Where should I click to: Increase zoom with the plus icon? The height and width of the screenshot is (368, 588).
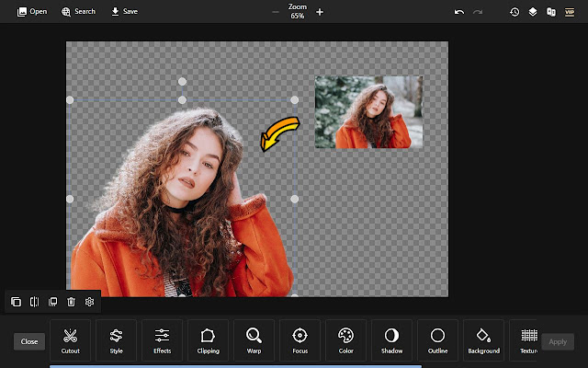320,12
